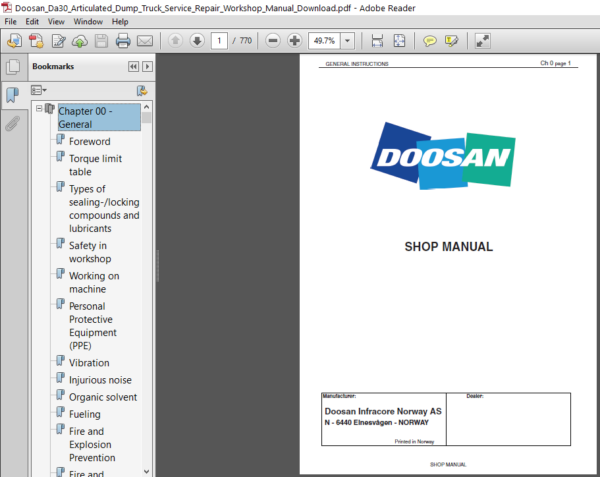Zoom in with the plus button
Screen dimensions: 600x477
295,41
